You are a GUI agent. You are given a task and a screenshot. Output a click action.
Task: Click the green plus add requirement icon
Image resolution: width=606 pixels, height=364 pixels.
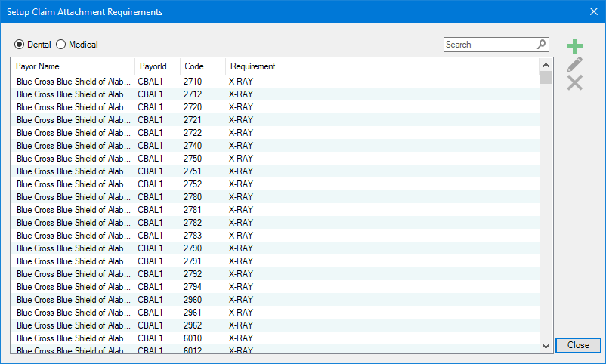[575, 47]
